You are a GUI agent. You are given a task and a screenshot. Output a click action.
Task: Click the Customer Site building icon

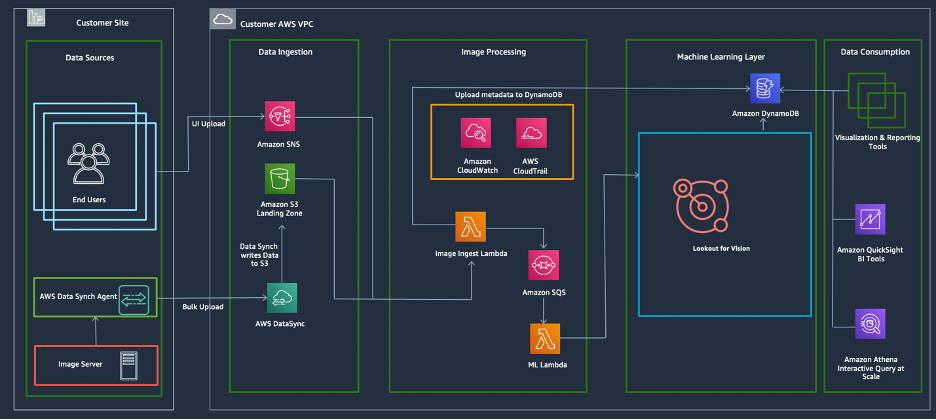tap(36, 17)
